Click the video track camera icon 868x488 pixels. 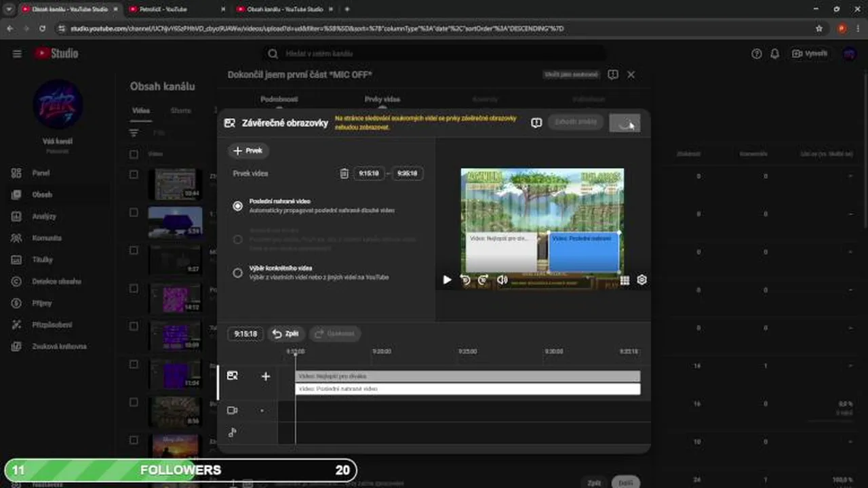[x=233, y=411]
